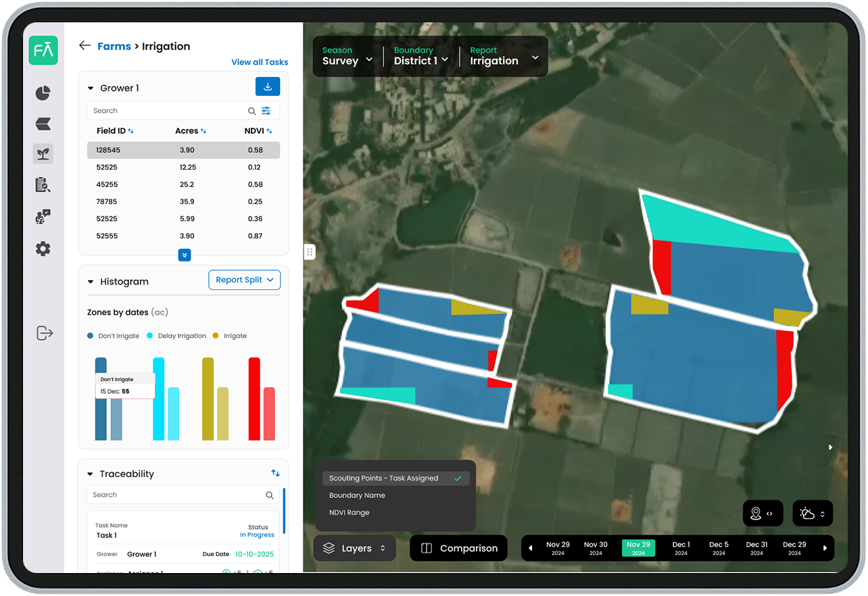
Task: Open the user tasks sidebar icon
Action: [x=43, y=217]
